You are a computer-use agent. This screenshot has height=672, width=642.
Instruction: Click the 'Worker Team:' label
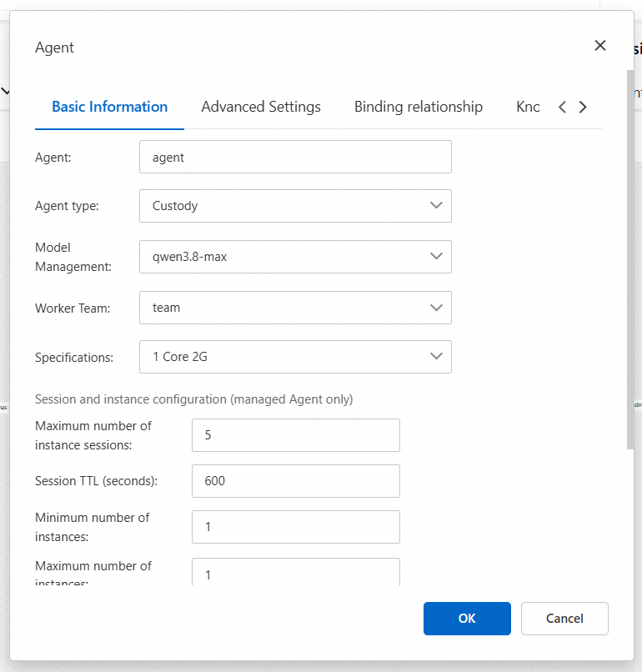[73, 308]
